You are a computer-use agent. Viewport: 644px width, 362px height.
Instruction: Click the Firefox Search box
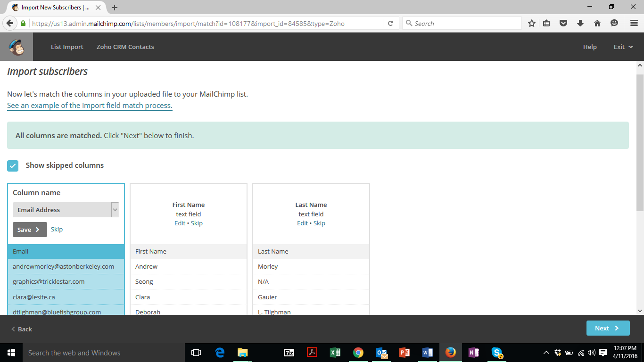(x=462, y=23)
